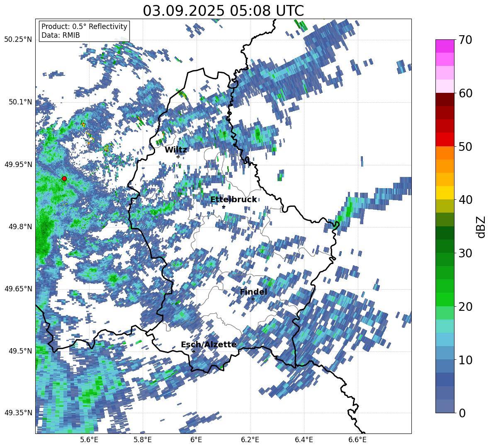Click the Product: 0.5° Reflectivity text
This screenshot has width=491, height=448.
pos(84,26)
